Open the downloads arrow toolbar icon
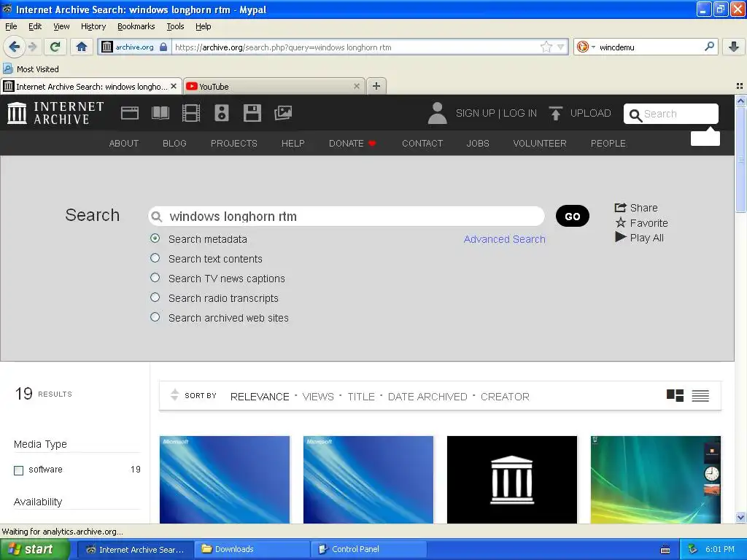The image size is (747, 560). click(734, 47)
